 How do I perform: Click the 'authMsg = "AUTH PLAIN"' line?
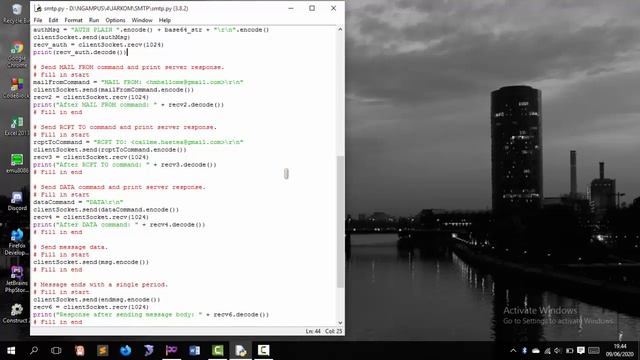[x=151, y=30]
